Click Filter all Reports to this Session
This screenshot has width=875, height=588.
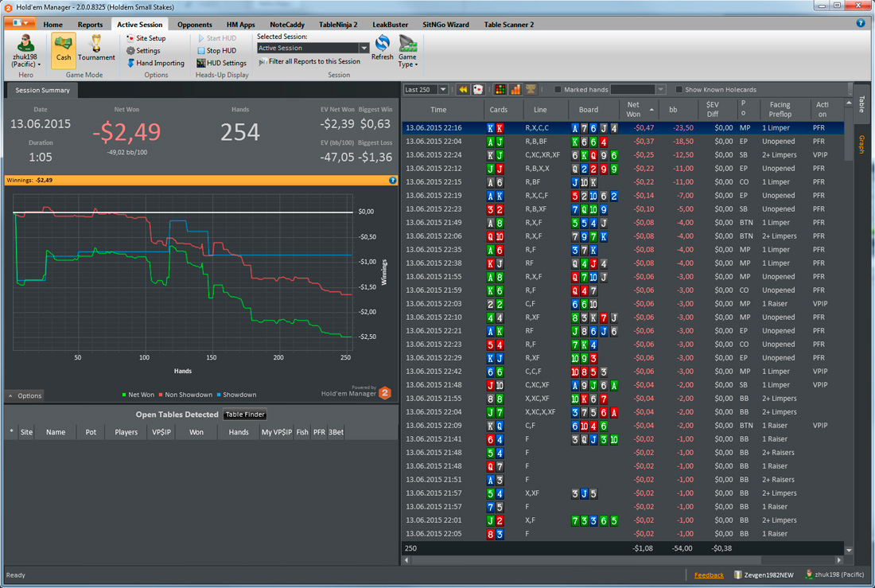click(309, 61)
